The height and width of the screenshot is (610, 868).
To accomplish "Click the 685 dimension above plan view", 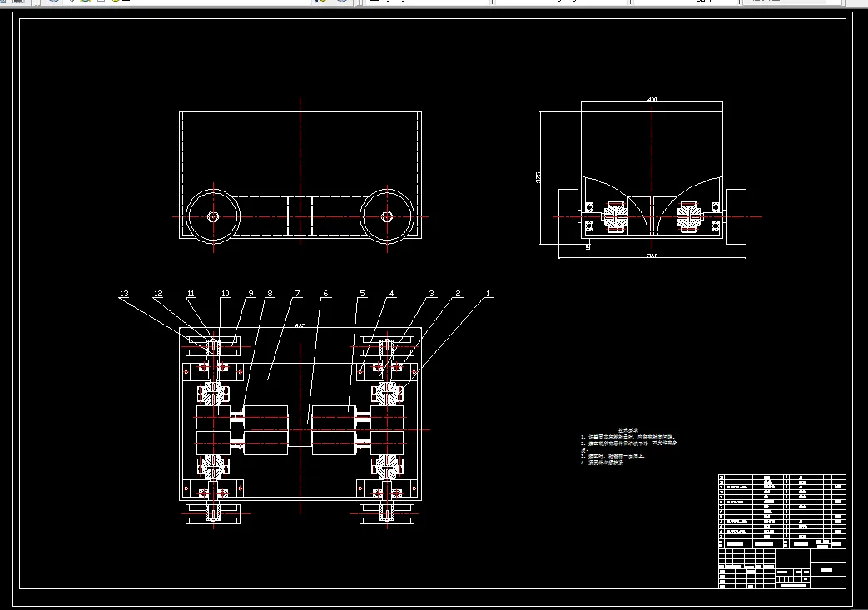I will (300, 325).
